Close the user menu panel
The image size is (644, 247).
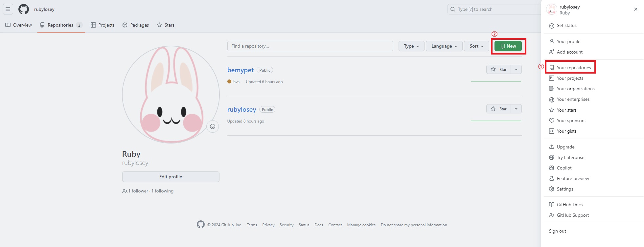pos(636,9)
